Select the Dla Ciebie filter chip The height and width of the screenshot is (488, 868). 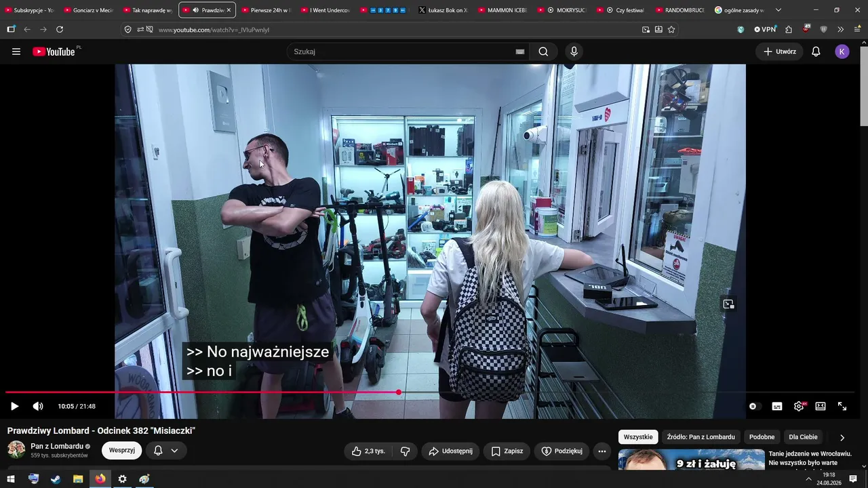[x=804, y=437]
